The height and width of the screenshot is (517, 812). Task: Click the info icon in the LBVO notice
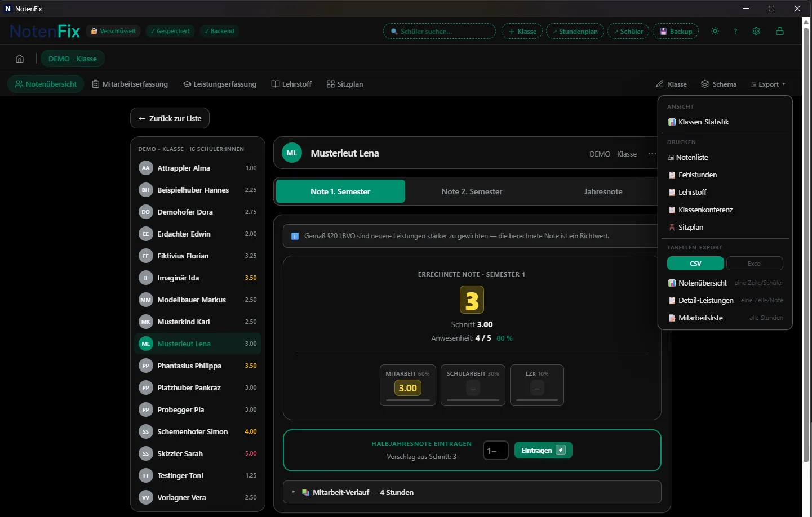coord(295,236)
